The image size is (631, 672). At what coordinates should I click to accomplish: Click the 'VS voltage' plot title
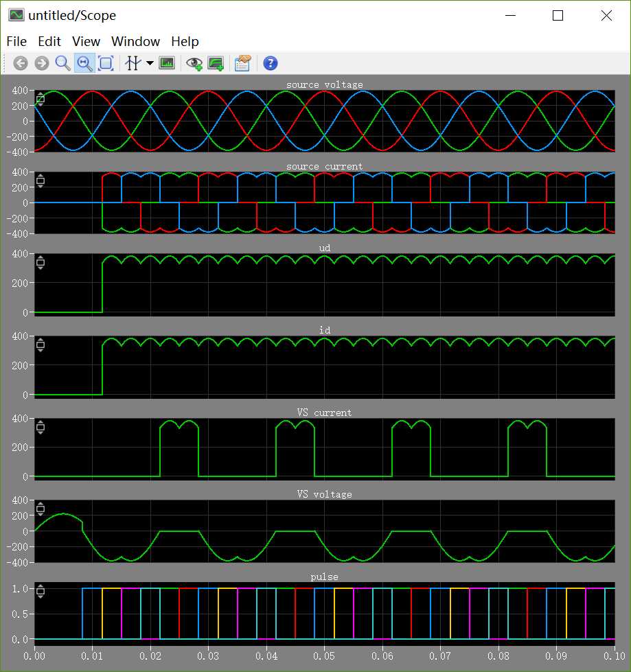tap(325, 495)
